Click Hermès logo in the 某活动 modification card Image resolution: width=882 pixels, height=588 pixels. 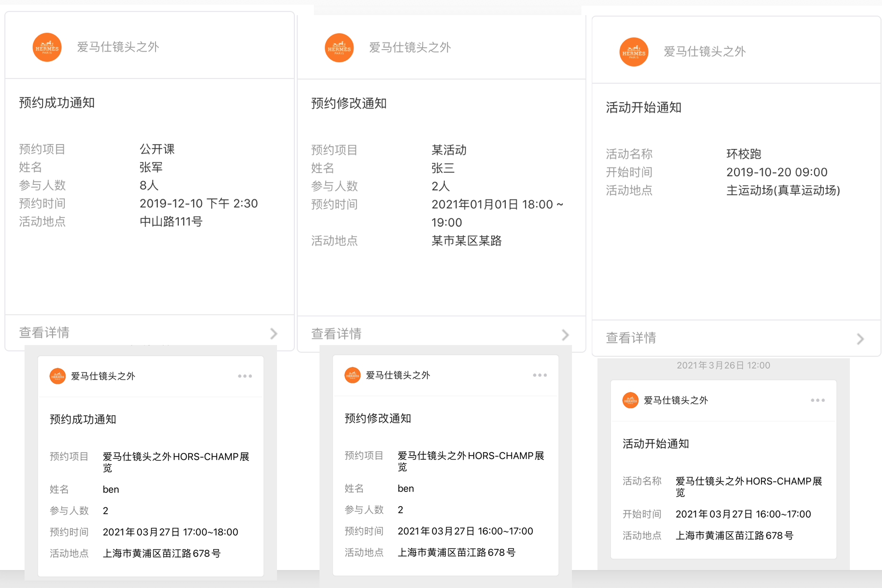pyautogui.click(x=339, y=48)
